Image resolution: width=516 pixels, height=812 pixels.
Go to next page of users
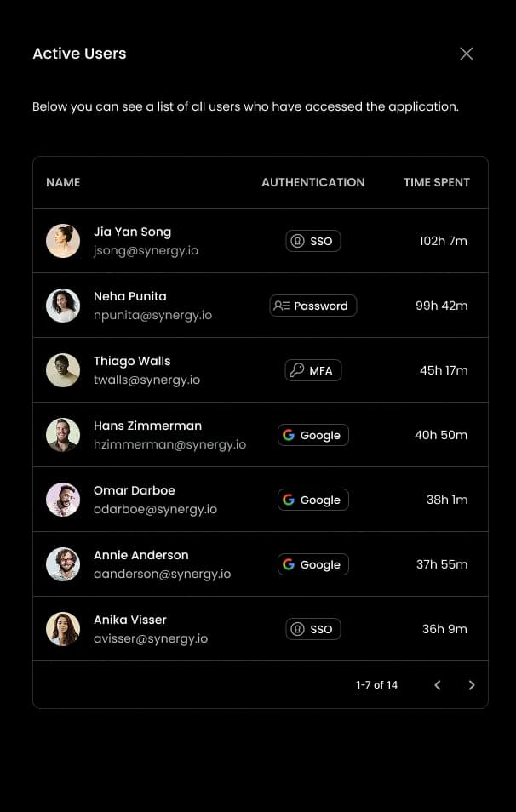[472, 685]
